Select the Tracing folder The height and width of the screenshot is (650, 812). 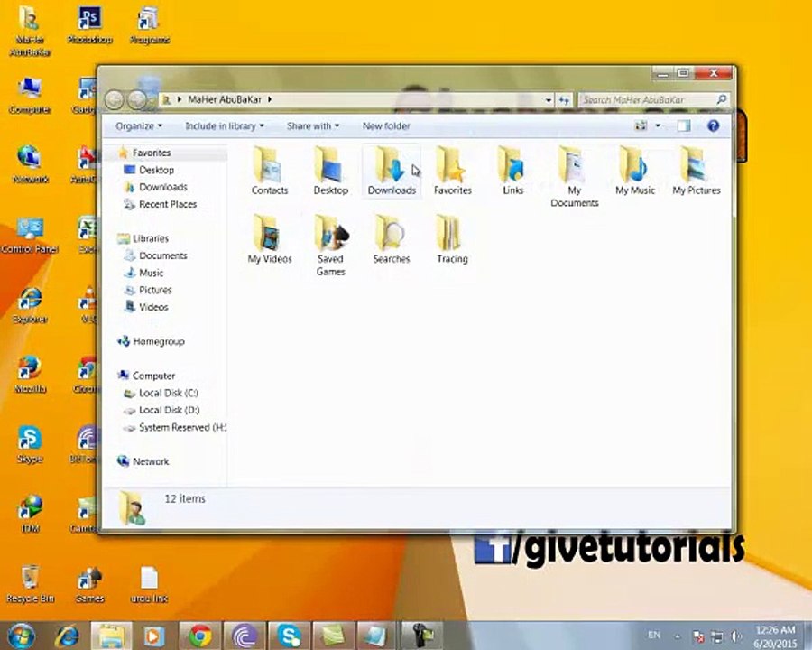[452, 239]
